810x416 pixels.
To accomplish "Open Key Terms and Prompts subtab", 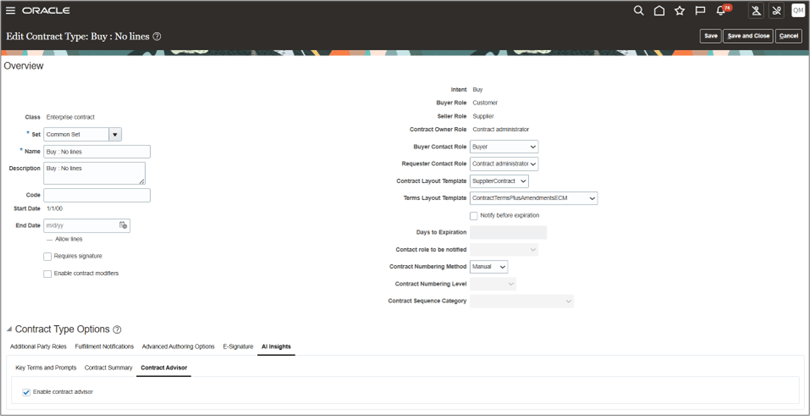I will [x=46, y=368].
